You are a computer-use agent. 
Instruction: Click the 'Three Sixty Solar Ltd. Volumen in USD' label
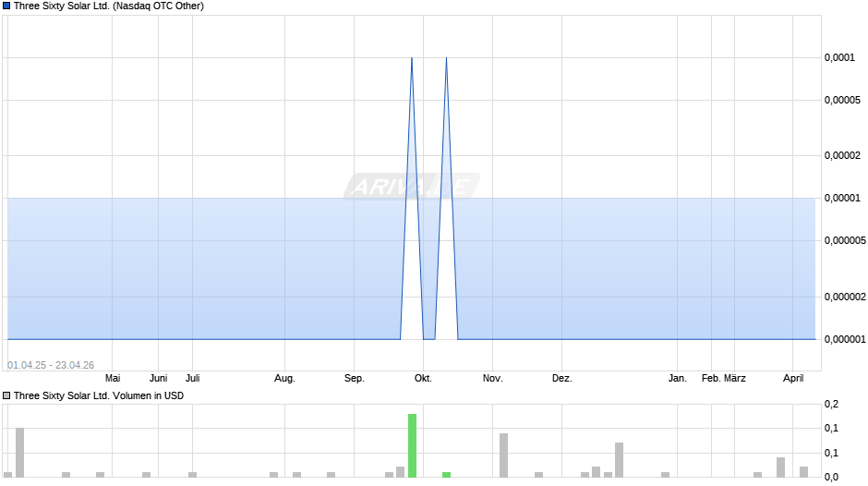99,395
